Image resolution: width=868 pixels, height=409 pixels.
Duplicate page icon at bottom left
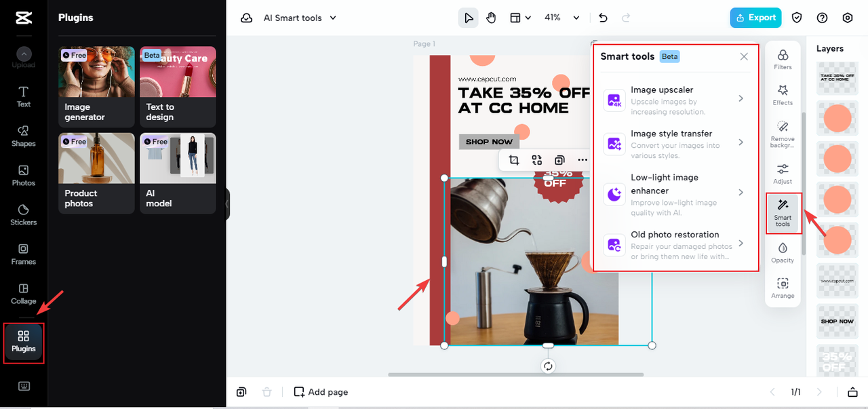pyautogui.click(x=241, y=392)
